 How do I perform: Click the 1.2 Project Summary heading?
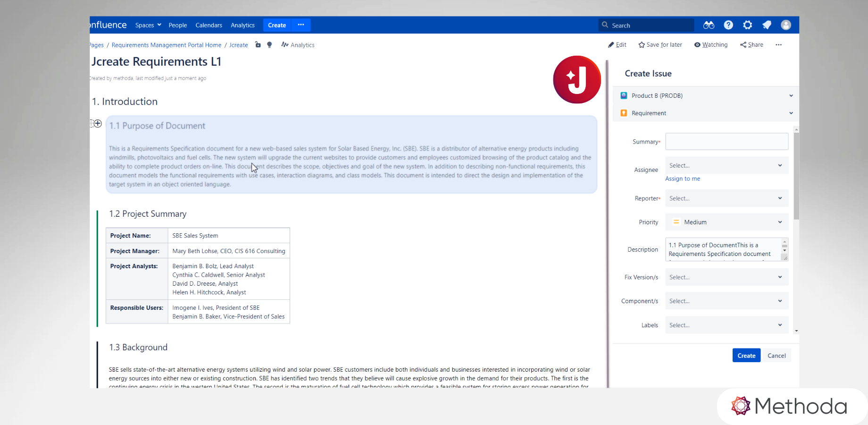(148, 213)
